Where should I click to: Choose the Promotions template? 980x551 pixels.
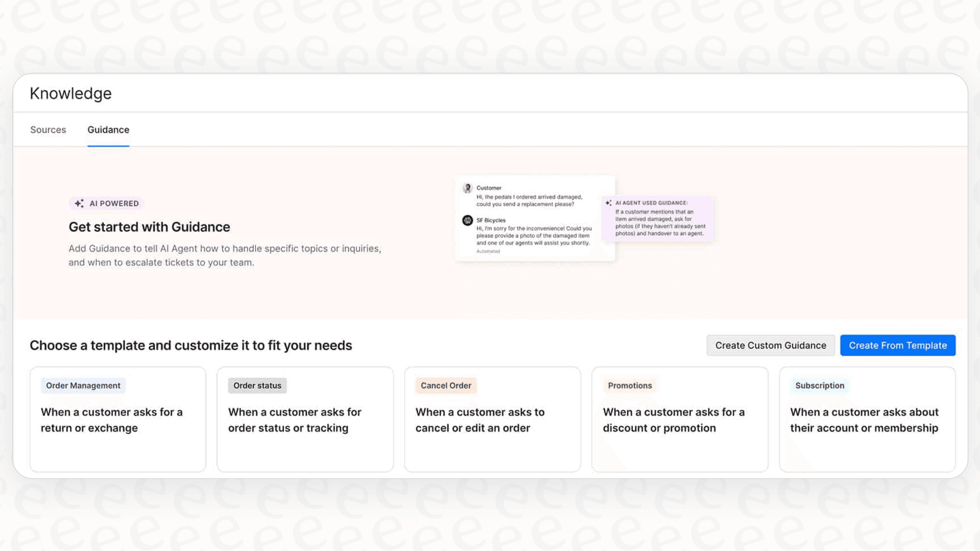pos(680,419)
